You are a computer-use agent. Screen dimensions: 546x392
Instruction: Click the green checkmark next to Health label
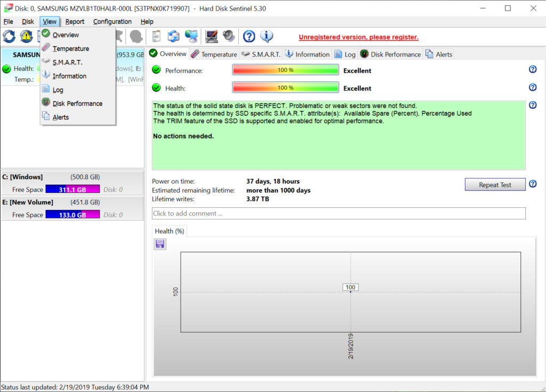156,87
